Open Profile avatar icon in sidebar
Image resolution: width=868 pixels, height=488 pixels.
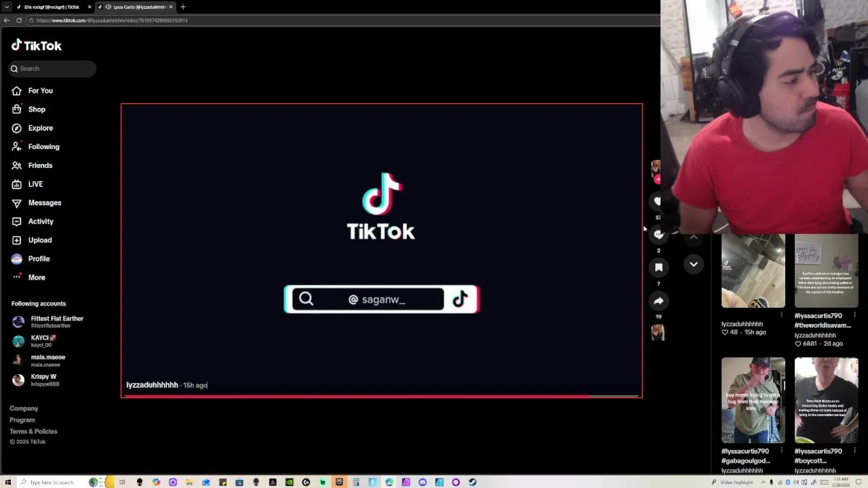[x=16, y=259]
